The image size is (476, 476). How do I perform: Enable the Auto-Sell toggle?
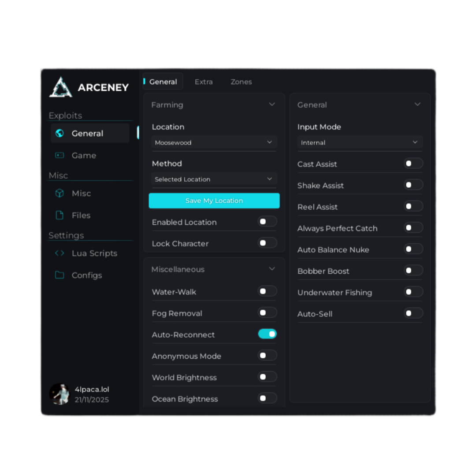click(413, 313)
